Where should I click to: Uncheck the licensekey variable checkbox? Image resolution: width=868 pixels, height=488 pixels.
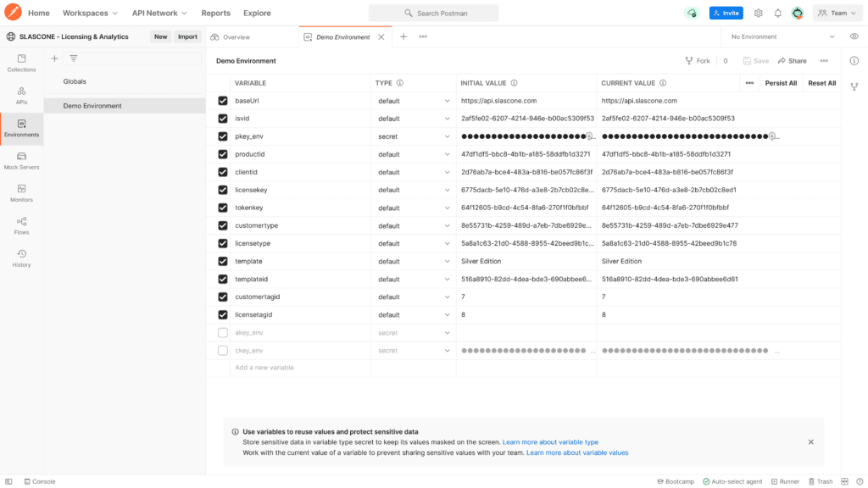click(x=223, y=190)
